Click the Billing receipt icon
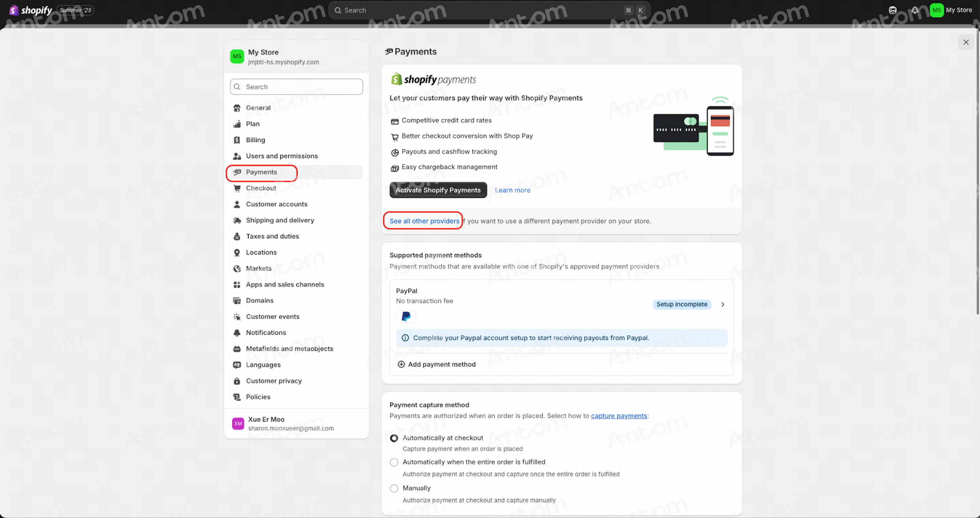 pos(237,140)
